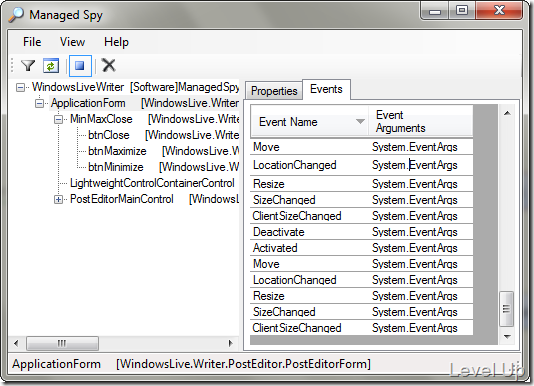This screenshot has width=534, height=386.
Task: Open the View menu
Action: click(x=72, y=42)
